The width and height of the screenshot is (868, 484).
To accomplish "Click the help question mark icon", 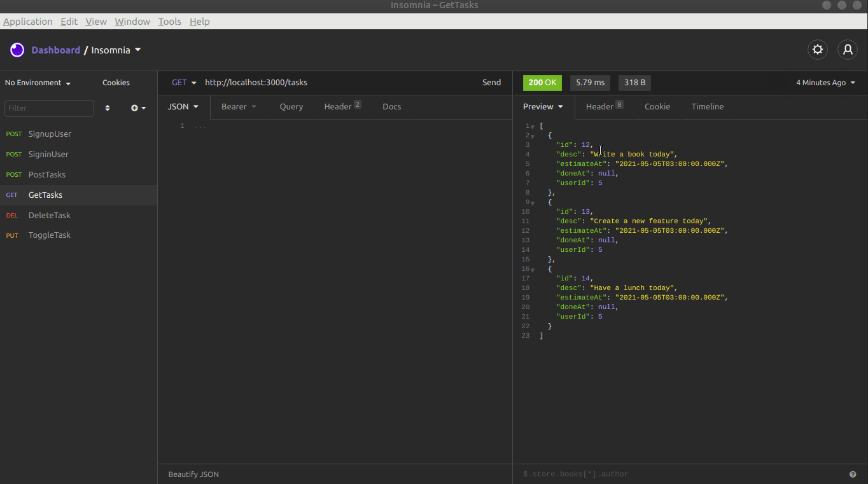I will [853, 474].
